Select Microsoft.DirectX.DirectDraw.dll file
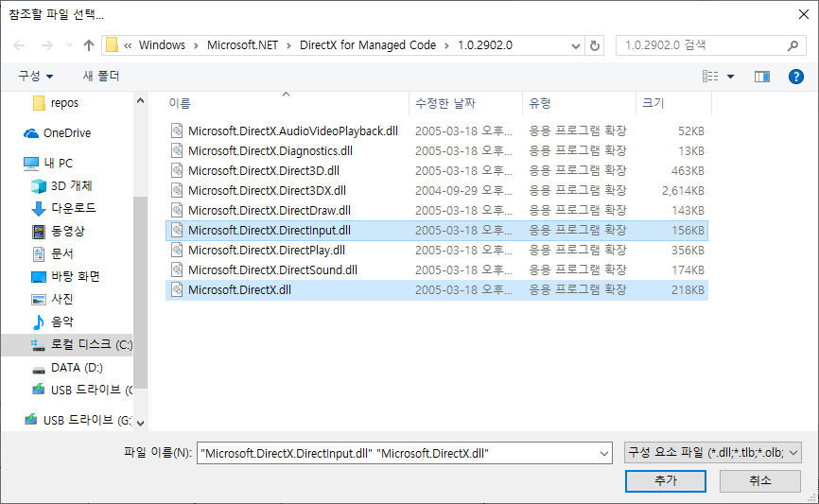 [437, 211]
